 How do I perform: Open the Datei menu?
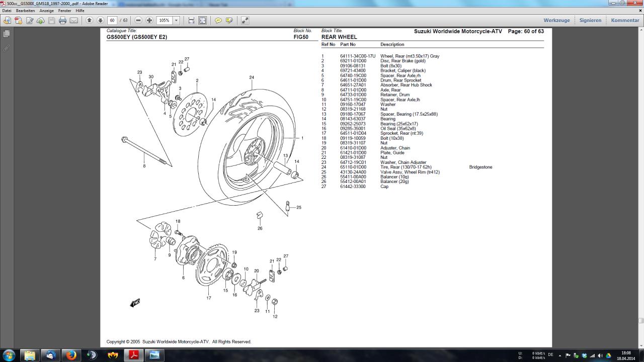7,11
